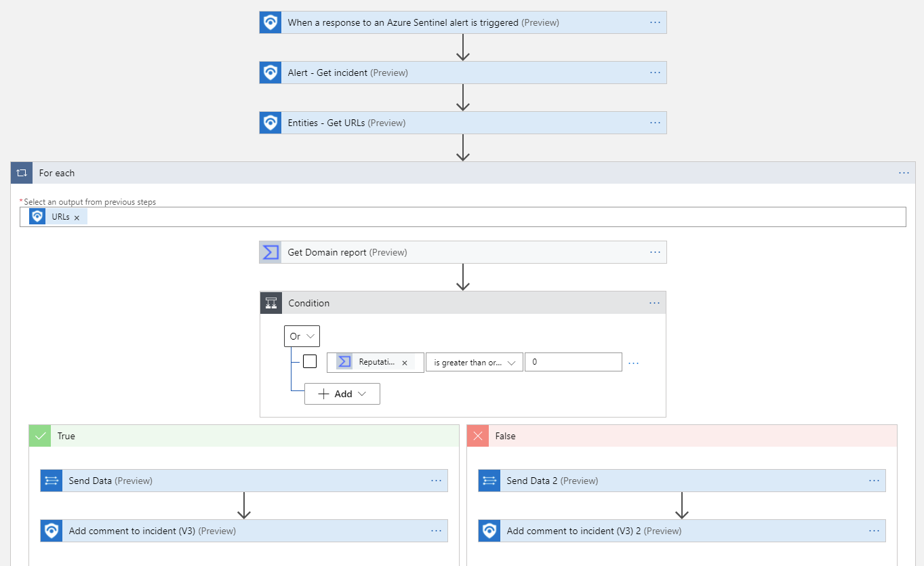Image resolution: width=924 pixels, height=566 pixels.
Task: Click the Sentinel icon in URLs token
Action: [x=38, y=217]
